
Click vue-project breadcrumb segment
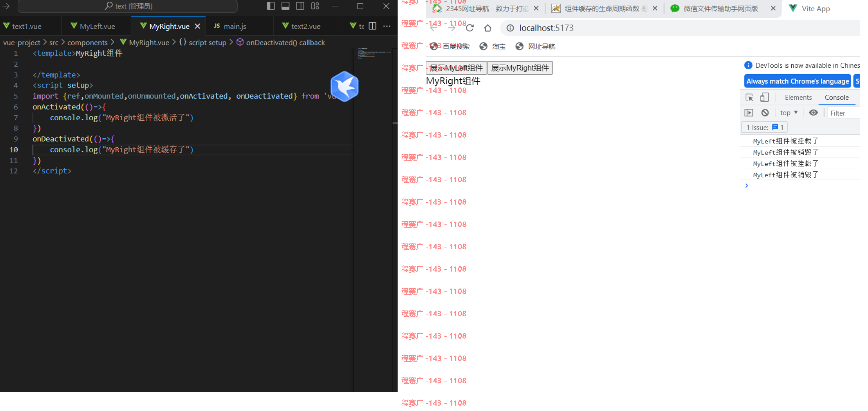tap(22, 43)
